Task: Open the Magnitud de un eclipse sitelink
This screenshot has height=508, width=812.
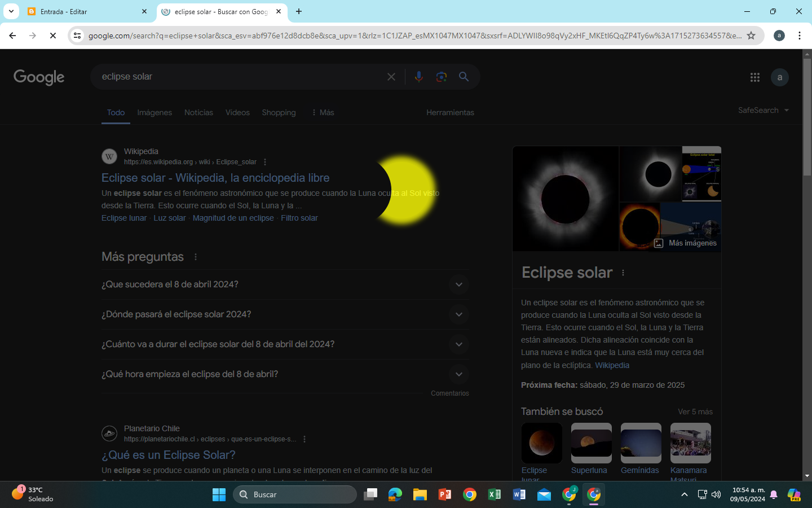Action: (233, 218)
